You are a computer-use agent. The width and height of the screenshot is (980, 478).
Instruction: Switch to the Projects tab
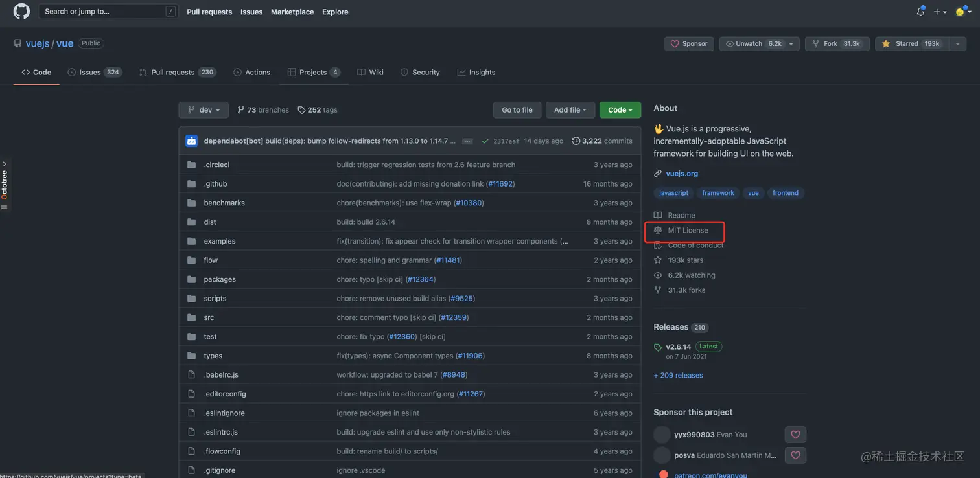pyautogui.click(x=314, y=72)
